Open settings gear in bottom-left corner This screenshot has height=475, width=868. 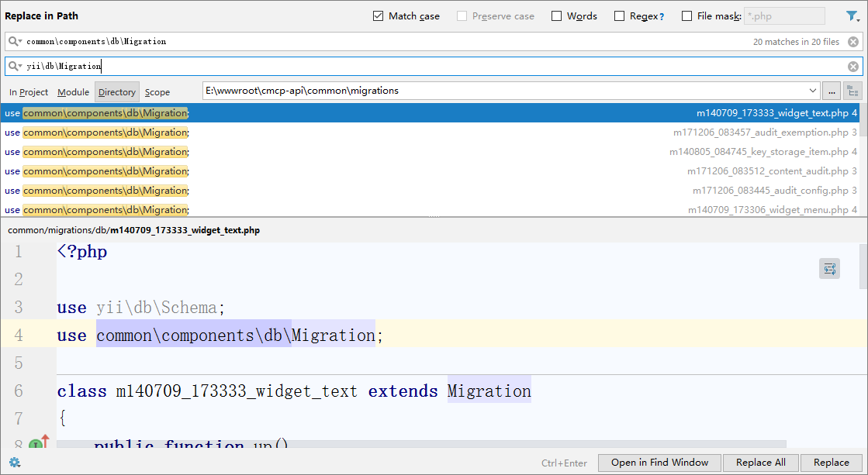tap(14, 463)
